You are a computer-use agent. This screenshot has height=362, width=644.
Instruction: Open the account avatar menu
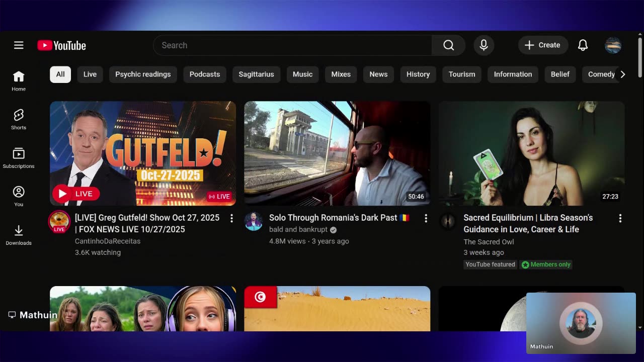pyautogui.click(x=613, y=45)
